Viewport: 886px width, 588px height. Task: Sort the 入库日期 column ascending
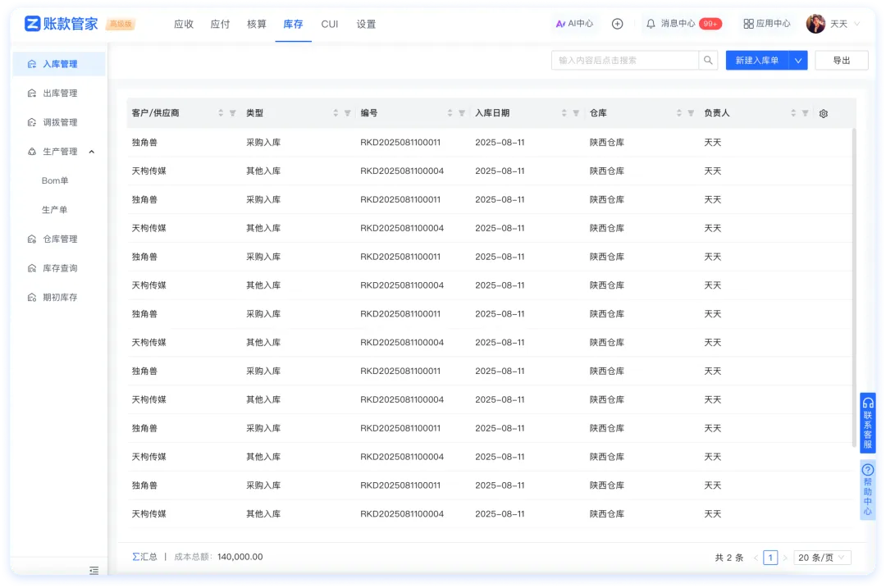pyautogui.click(x=563, y=111)
